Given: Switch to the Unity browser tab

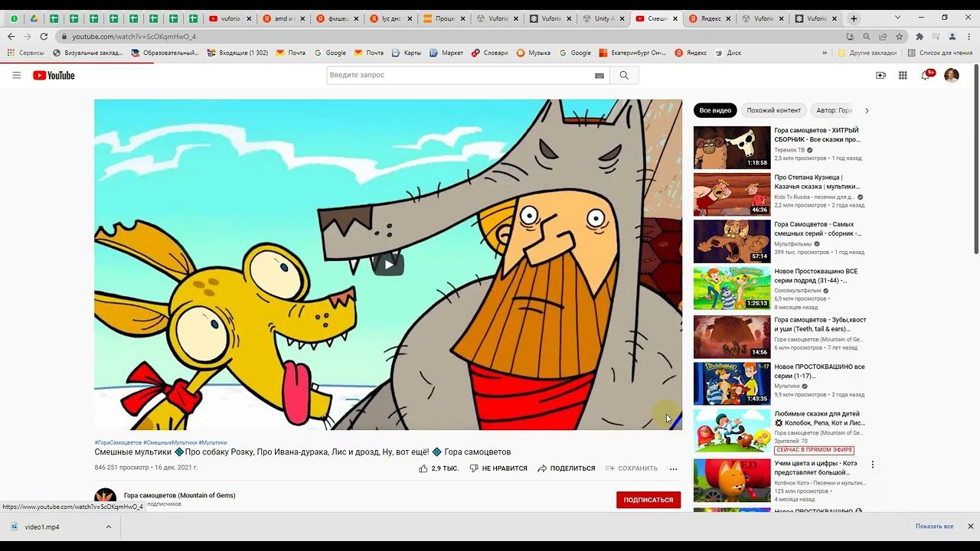Looking at the screenshot, I should 603,18.
